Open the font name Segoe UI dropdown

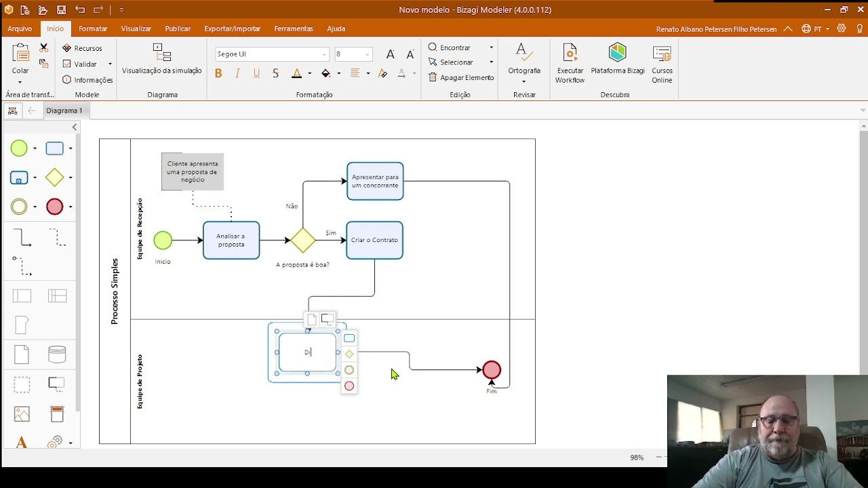pos(324,54)
